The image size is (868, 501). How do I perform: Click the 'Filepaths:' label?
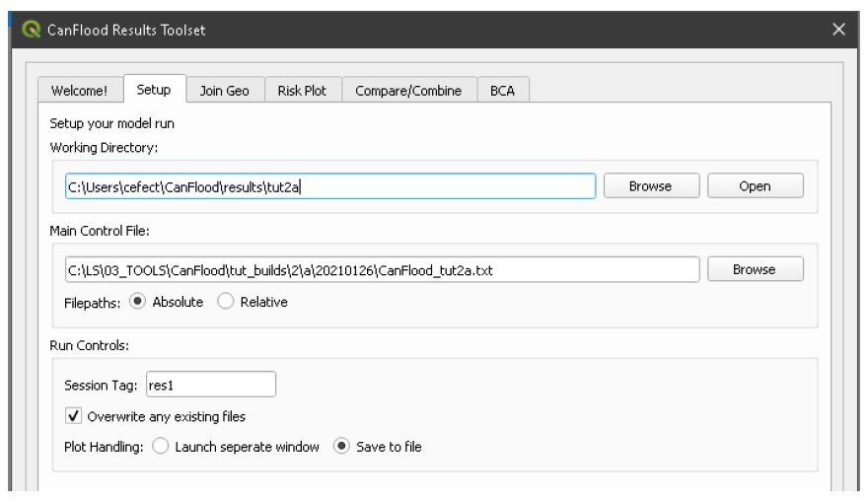tap(92, 303)
